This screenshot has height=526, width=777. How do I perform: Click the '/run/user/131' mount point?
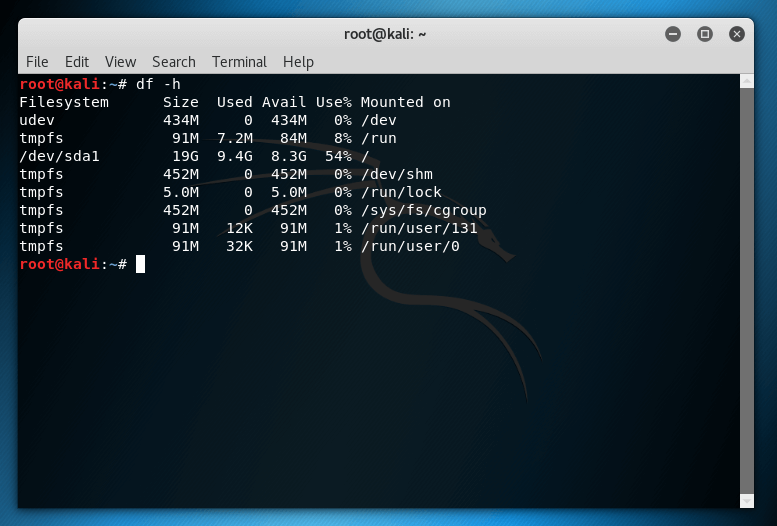point(419,229)
